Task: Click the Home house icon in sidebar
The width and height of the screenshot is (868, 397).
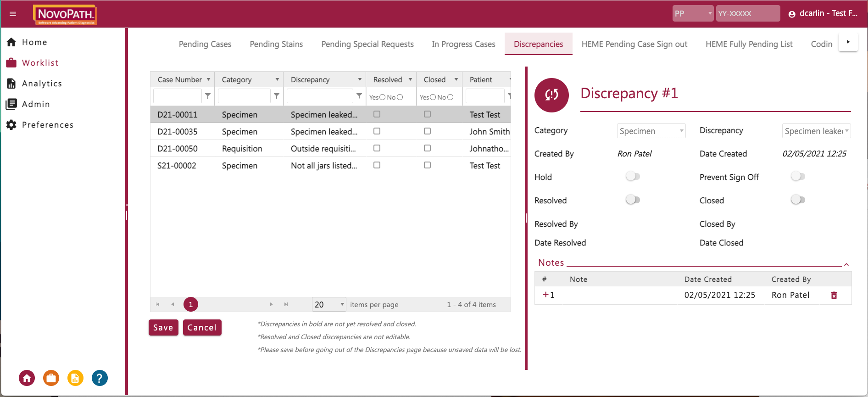Action: [11, 42]
